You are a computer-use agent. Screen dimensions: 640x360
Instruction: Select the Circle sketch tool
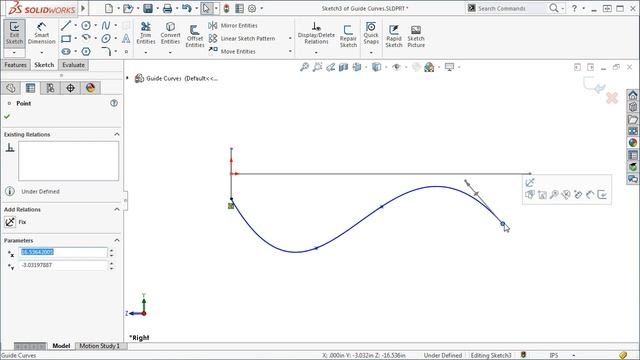point(86,26)
